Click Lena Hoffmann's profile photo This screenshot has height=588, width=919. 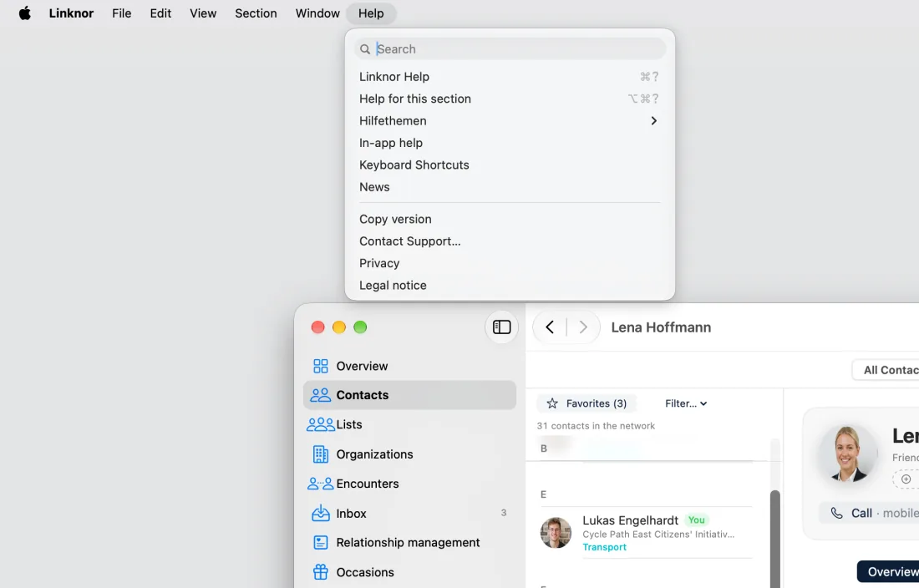pyautogui.click(x=847, y=454)
